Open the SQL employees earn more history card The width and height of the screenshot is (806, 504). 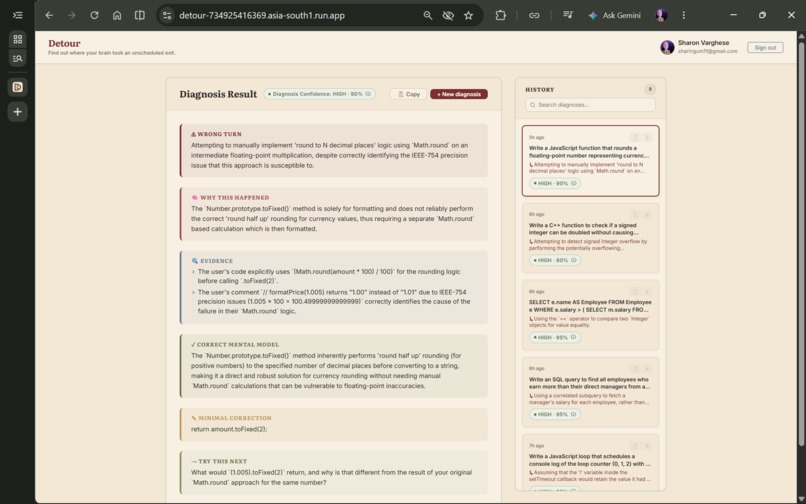point(590,392)
